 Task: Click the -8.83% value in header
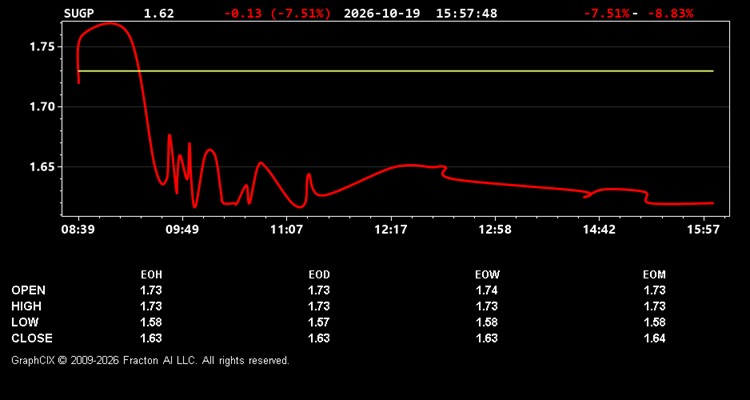tap(670, 13)
